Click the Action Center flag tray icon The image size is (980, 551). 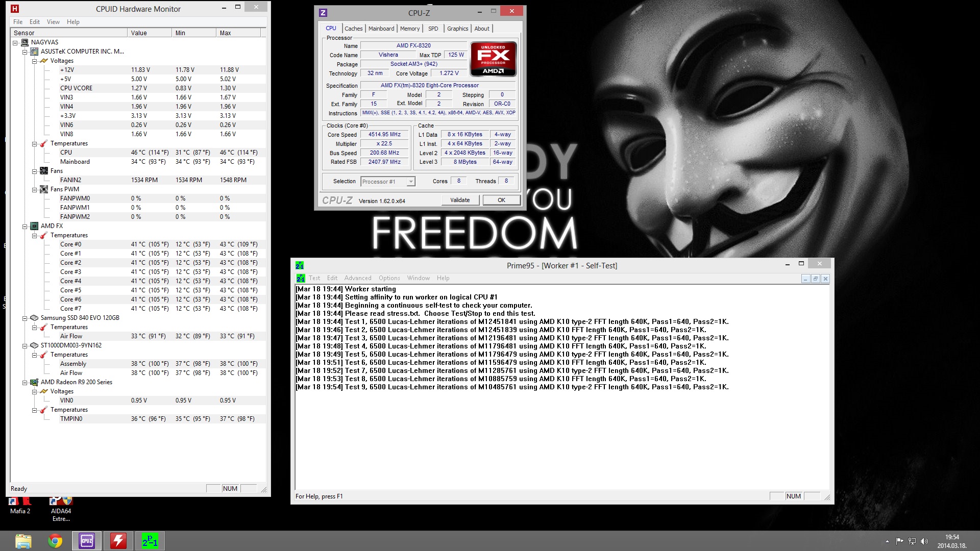(899, 541)
